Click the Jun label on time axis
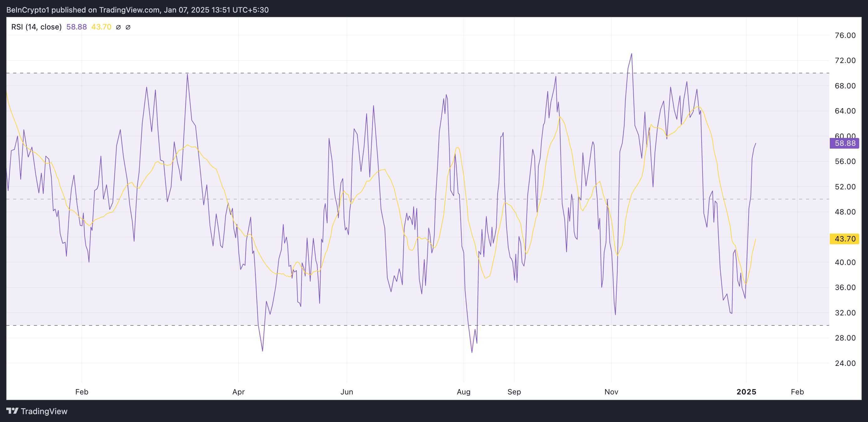The width and height of the screenshot is (868, 422). (x=347, y=392)
